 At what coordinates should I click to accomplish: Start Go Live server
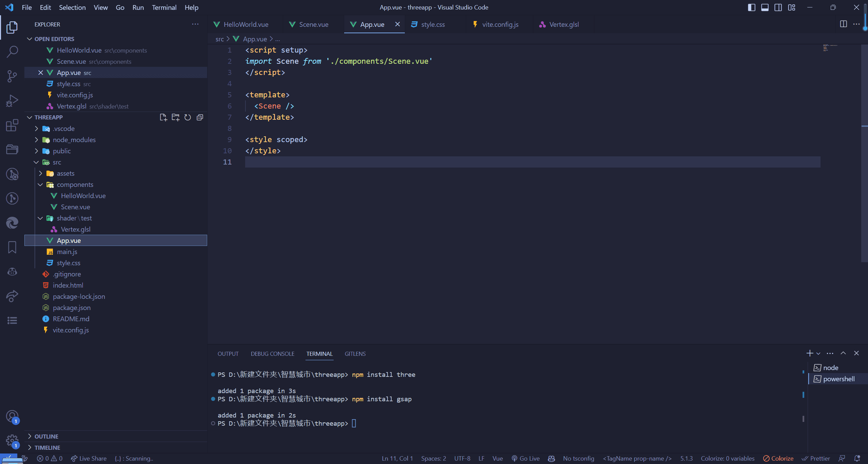[526, 459]
